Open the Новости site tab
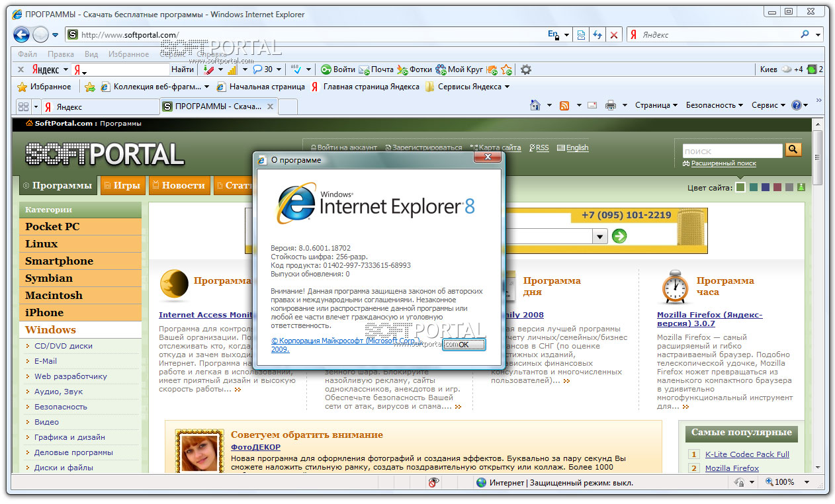Image resolution: width=835 pixels, height=504 pixels. (x=180, y=186)
